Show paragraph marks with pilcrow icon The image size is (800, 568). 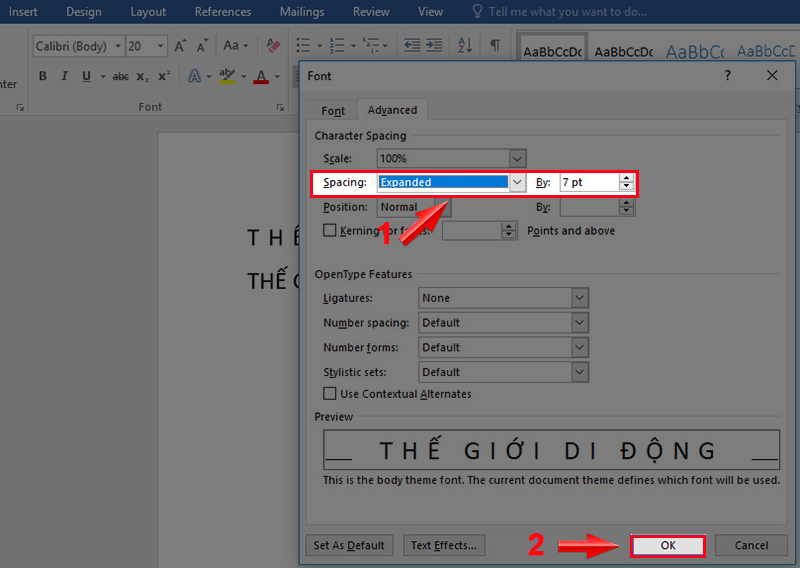495,45
